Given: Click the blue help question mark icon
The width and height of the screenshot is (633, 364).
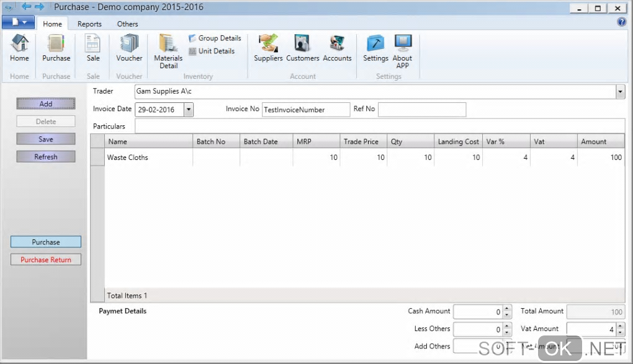Looking at the screenshot, I should point(622,22).
